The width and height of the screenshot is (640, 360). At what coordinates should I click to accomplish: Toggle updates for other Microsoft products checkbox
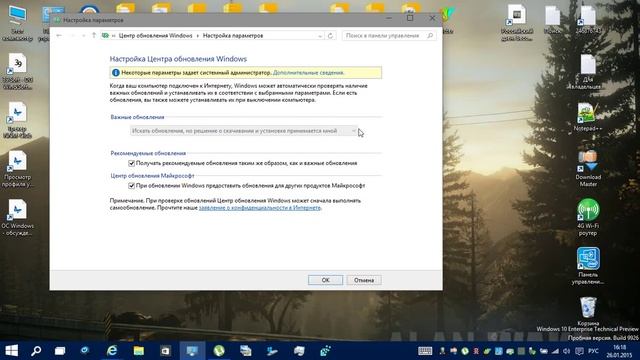point(131,186)
